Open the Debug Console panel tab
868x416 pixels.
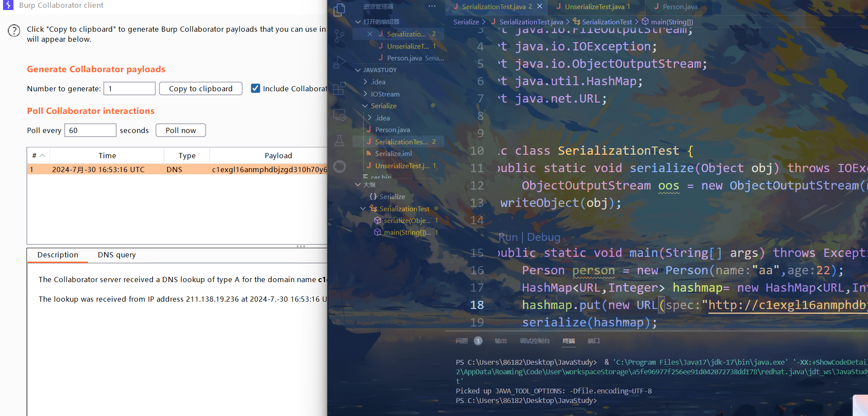click(x=535, y=341)
